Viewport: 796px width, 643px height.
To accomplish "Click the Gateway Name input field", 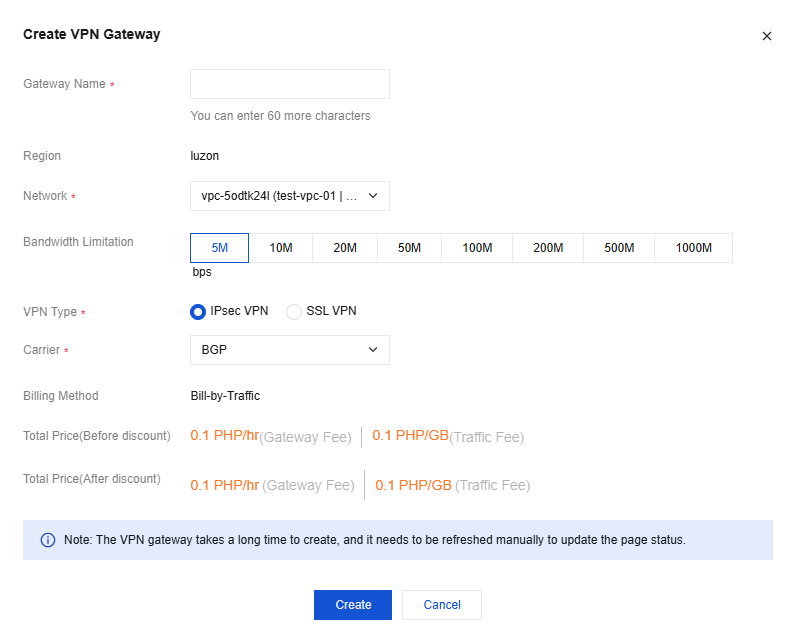I will pyautogui.click(x=290, y=84).
